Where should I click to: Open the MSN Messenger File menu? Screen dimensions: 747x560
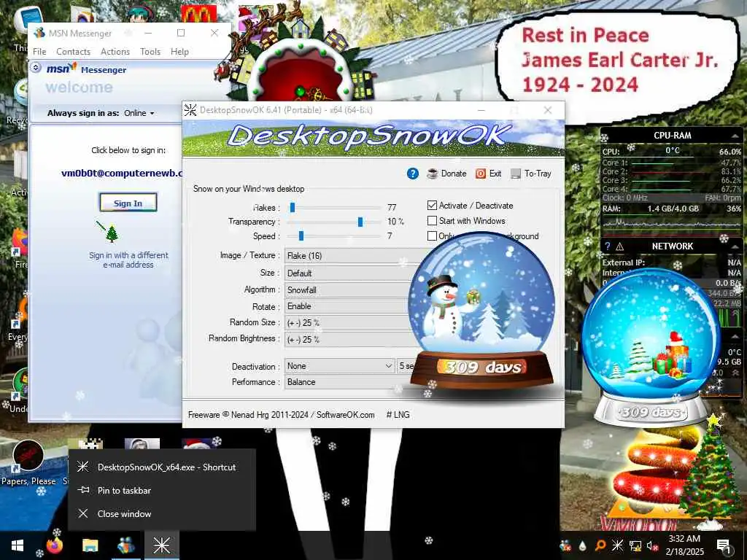39,52
